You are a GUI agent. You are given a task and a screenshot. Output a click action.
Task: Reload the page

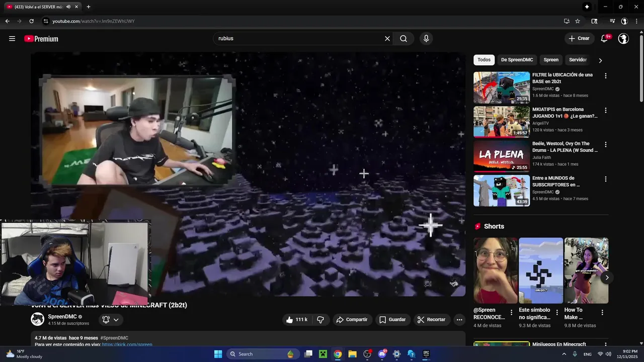click(x=31, y=21)
